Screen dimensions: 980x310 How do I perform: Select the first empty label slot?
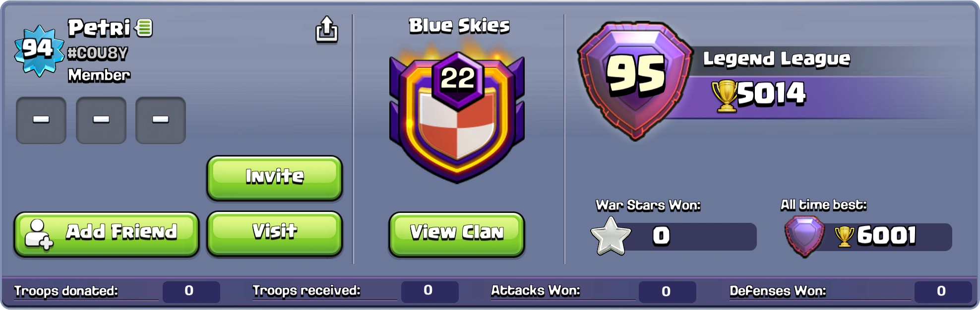tap(41, 120)
